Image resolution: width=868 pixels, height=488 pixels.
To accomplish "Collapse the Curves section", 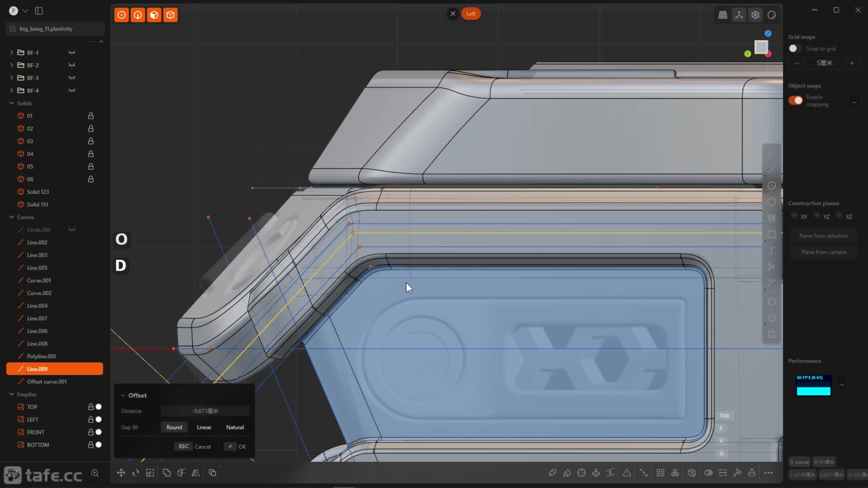I will [12, 217].
